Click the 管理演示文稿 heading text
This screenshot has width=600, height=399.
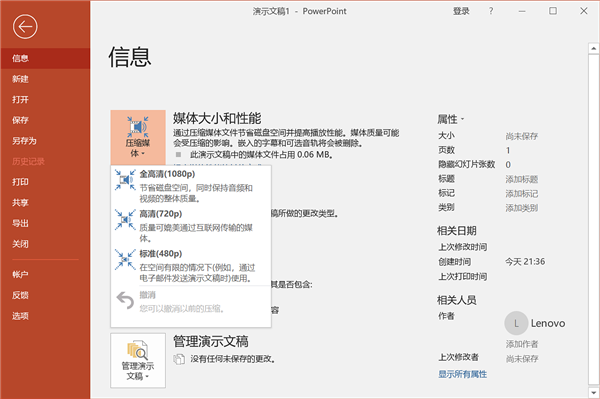tap(211, 341)
